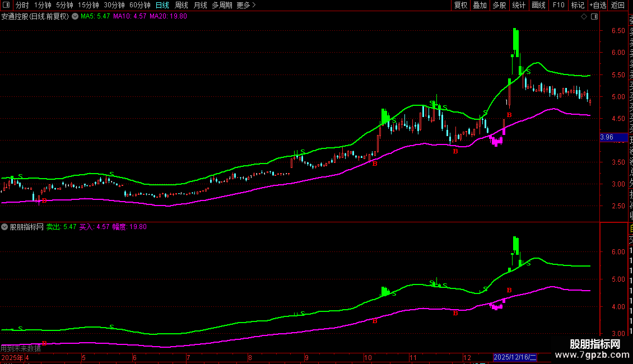Click the 卖出: 5.47 indicator value
This screenshot has height=364, width=633.
pyautogui.click(x=61, y=227)
